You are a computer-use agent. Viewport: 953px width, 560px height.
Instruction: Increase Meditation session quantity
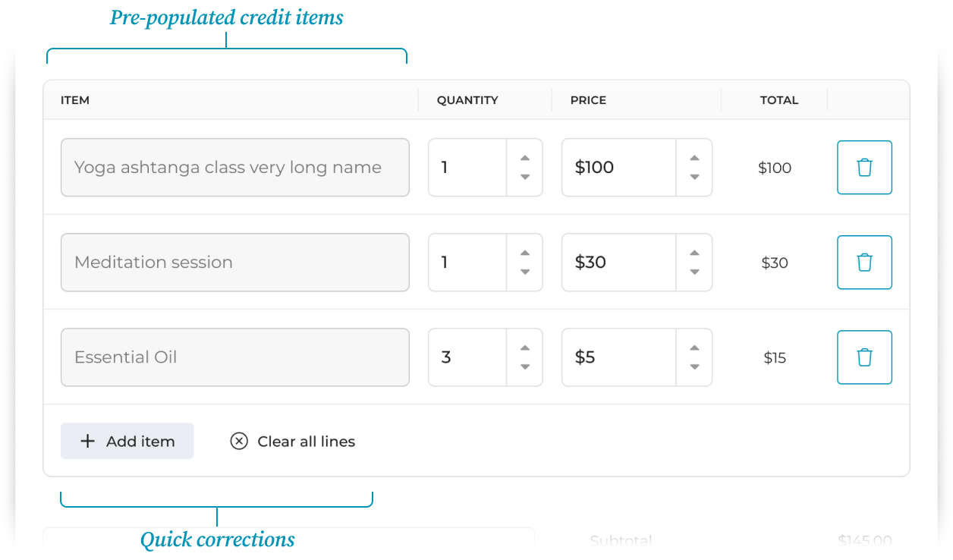pos(525,253)
